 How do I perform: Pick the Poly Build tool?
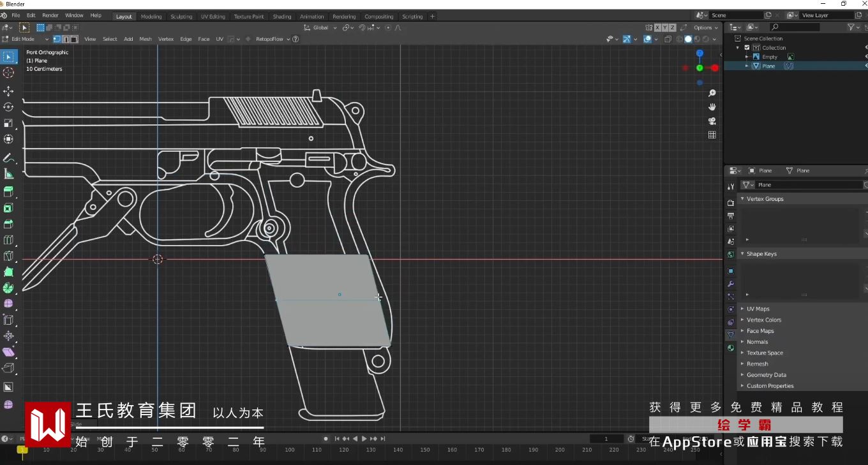click(x=8, y=272)
